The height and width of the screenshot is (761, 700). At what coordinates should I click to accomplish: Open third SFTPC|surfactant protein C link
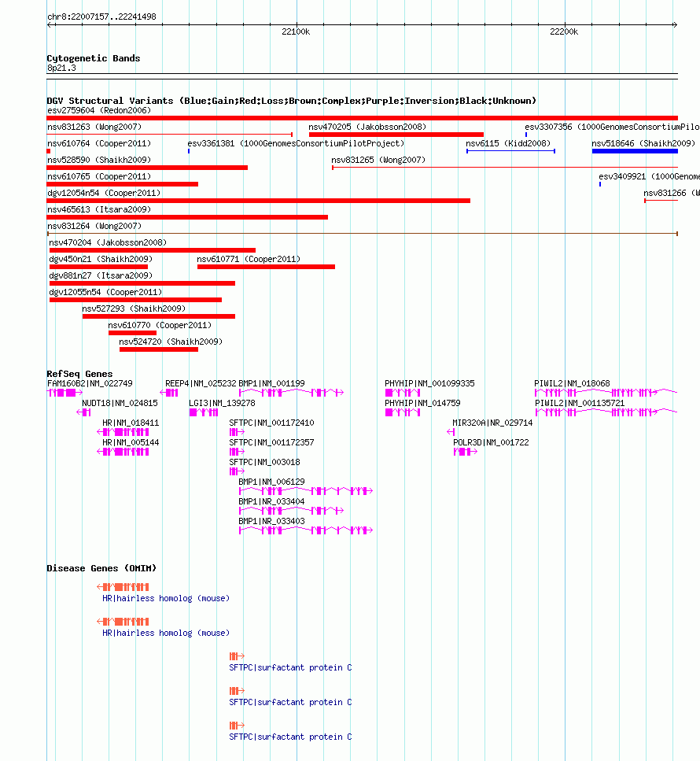[290, 737]
